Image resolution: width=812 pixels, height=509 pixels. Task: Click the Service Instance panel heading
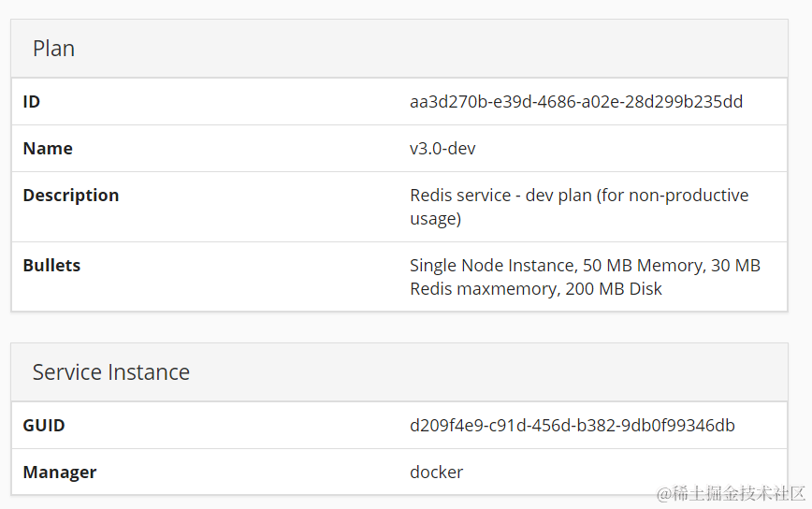[x=110, y=372]
